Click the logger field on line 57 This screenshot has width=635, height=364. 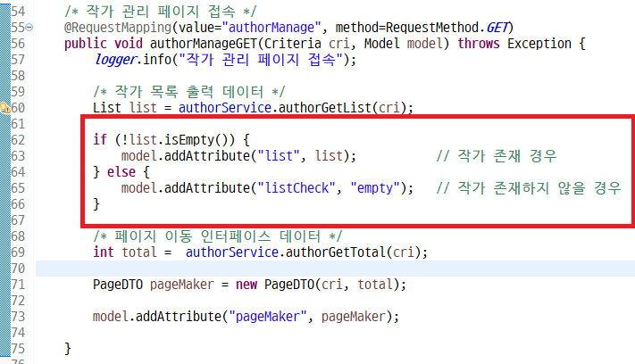point(114,60)
